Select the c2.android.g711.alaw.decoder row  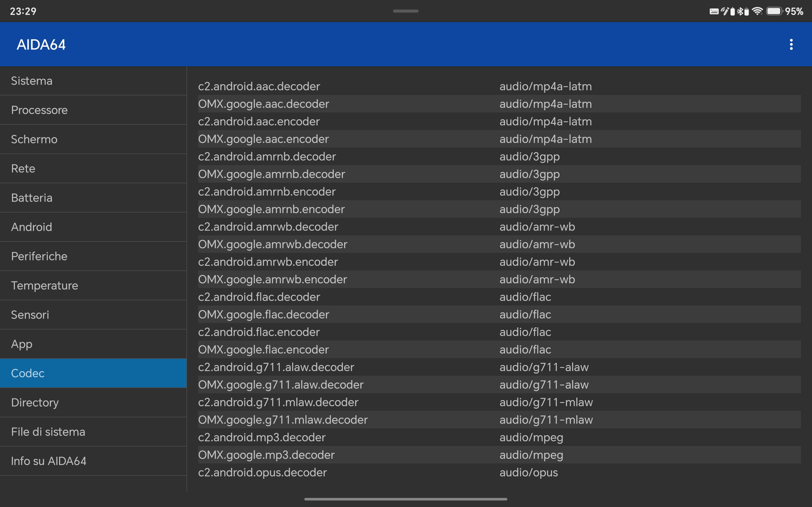click(x=499, y=367)
